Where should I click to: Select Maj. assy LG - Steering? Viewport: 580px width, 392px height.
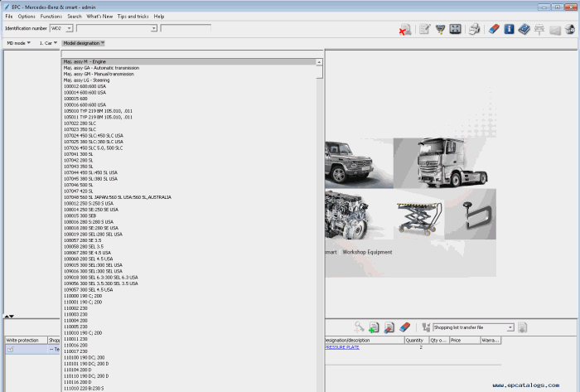(189, 80)
